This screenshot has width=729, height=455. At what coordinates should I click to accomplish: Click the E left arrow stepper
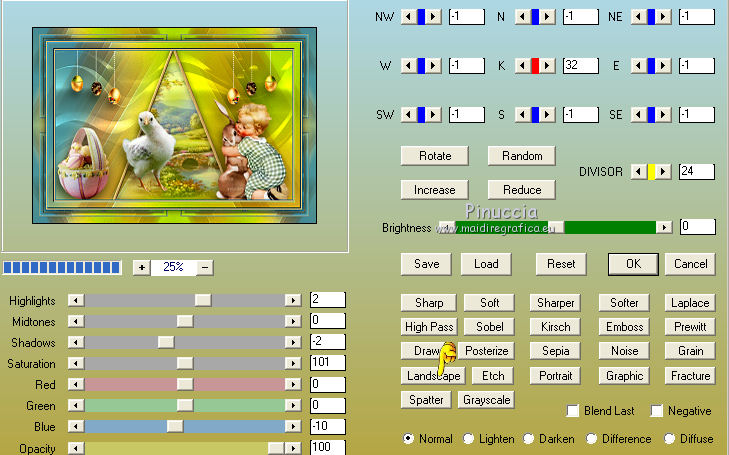pyautogui.click(x=638, y=66)
